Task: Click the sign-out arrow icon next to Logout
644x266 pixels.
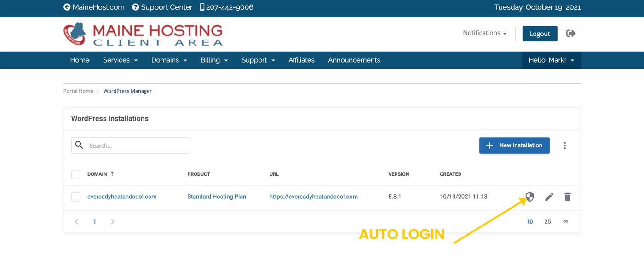Action: click(570, 33)
